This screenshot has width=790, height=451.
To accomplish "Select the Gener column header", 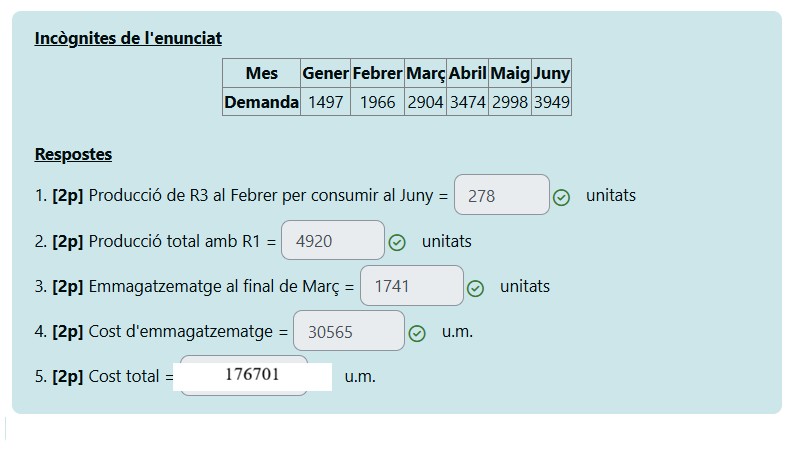I will [x=325, y=73].
